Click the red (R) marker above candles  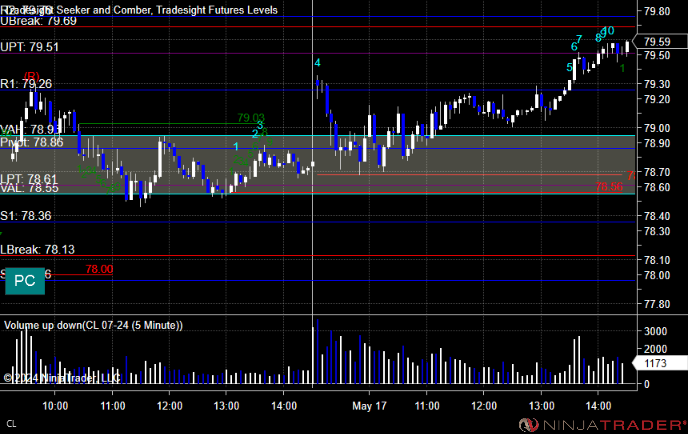(32, 76)
